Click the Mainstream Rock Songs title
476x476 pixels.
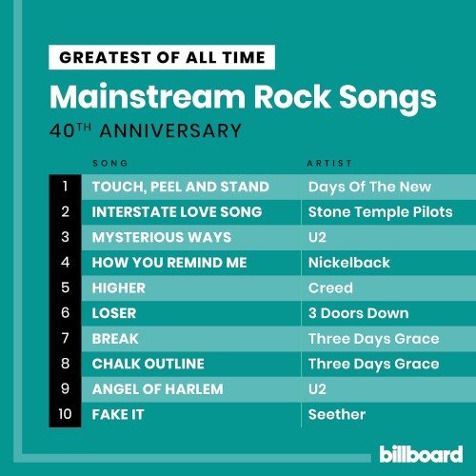click(x=243, y=97)
